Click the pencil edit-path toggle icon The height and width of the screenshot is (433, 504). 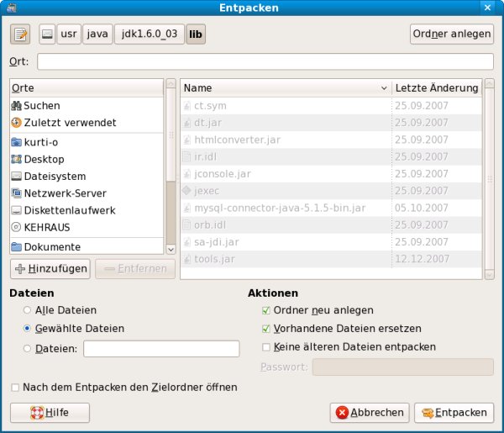point(20,34)
